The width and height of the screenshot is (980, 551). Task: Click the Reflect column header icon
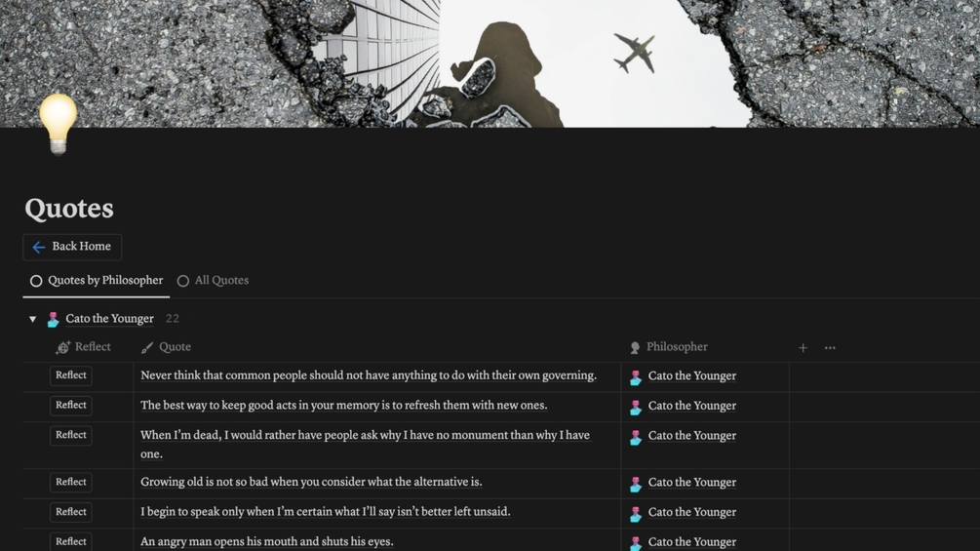[62, 347]
